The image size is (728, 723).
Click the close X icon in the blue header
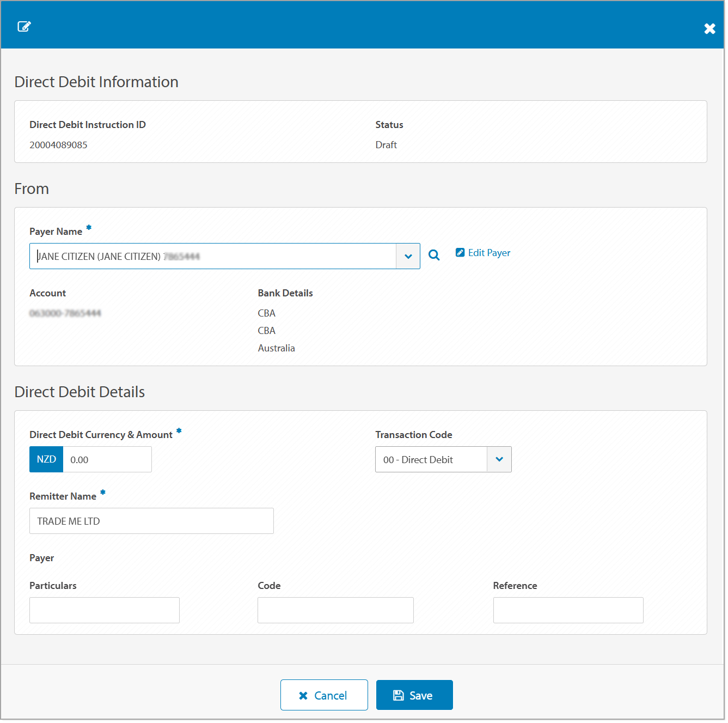click(x=709, y=28)
